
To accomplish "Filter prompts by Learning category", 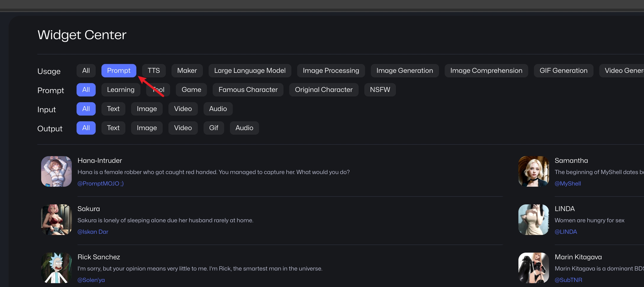I will click(120, 90).
